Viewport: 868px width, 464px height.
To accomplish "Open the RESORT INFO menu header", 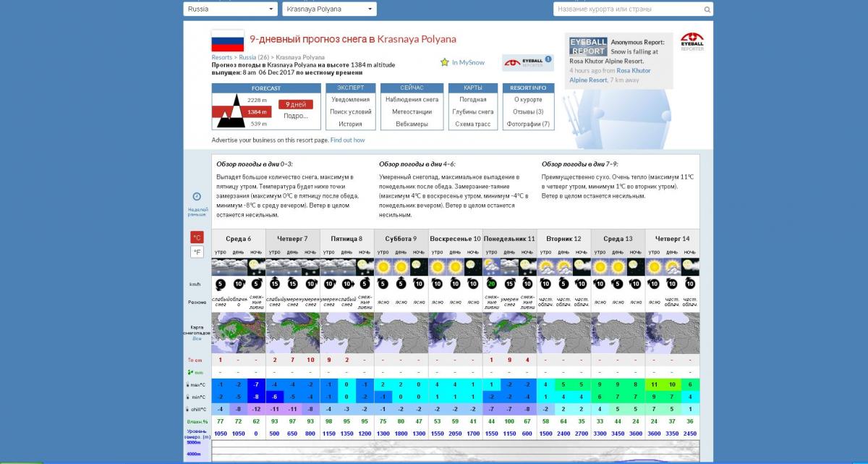I will coord(528,88).
